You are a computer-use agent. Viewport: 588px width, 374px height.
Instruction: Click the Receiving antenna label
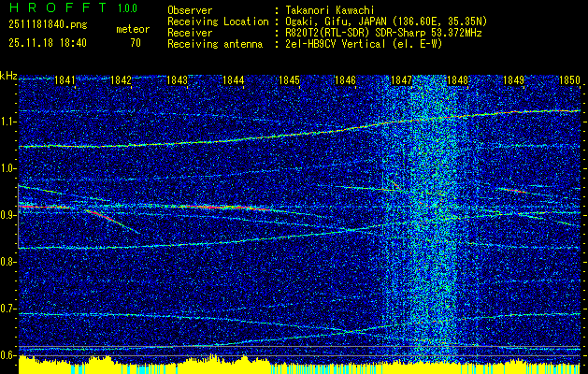[x=215, y=44]
